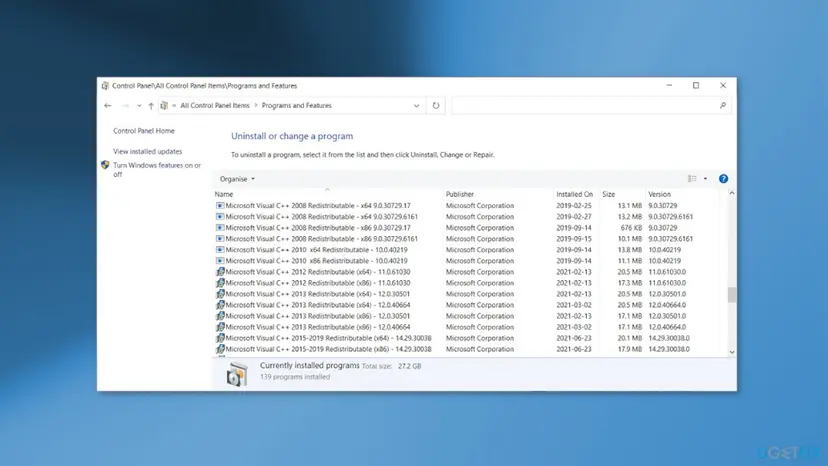Screen dimensions: 828x466
Task: Click scroll down arrow of program list
Action: click(x=732, y=352)
